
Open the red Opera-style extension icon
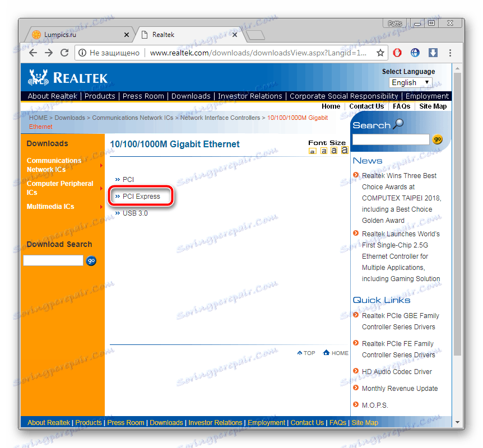tap(397, 53)
